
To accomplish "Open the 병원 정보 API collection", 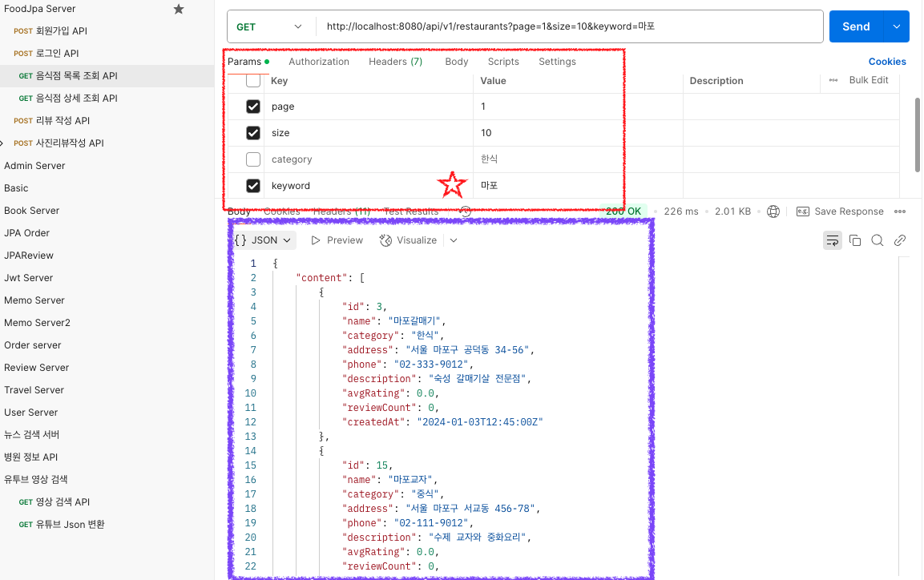I will (31, 457).
